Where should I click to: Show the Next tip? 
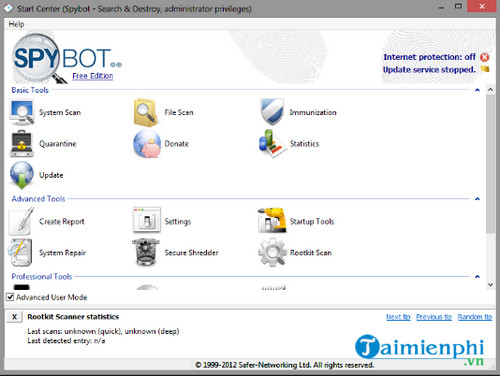[398, 317]
